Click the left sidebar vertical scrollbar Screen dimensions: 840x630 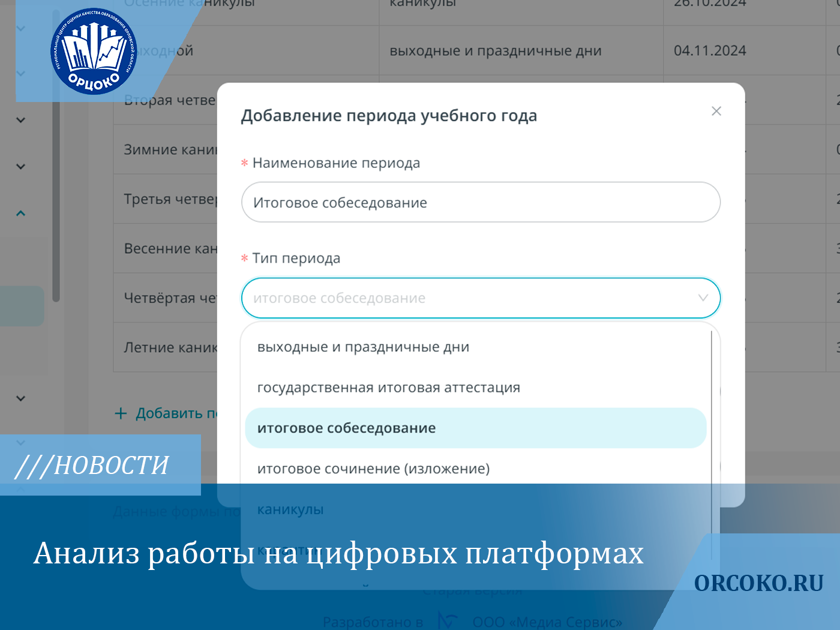pyautogui.click(x=56, y=198)
